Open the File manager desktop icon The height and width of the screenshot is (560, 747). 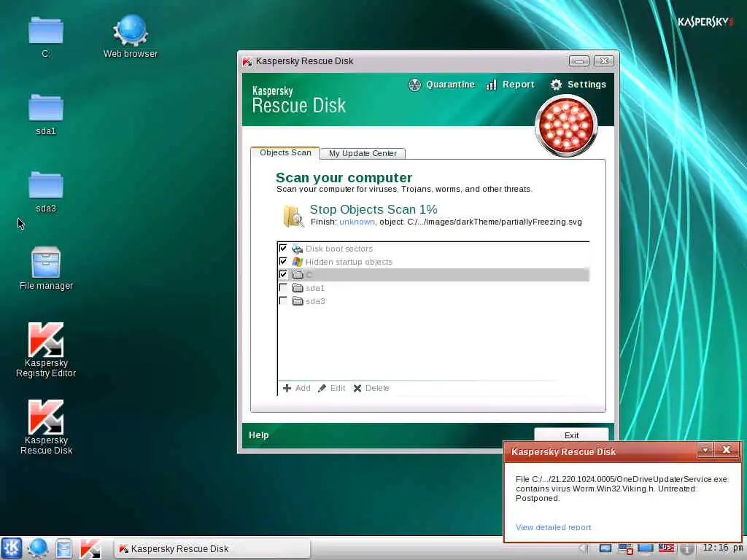(x=46, y=268)
